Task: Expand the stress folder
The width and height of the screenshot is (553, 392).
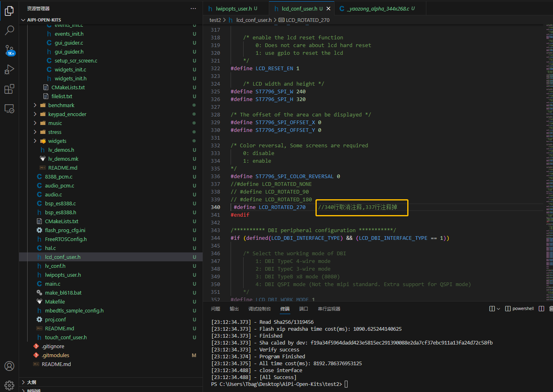Action: [35, 132]
